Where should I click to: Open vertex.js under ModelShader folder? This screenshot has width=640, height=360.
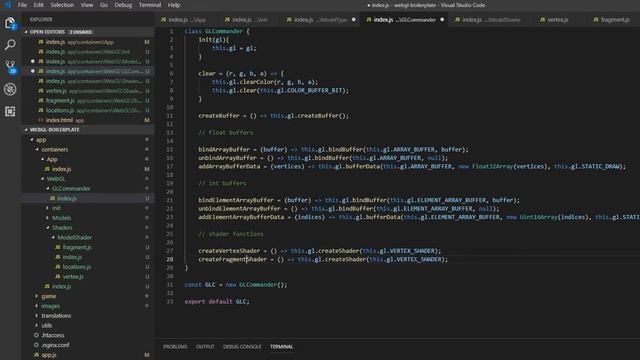point(88,277)
